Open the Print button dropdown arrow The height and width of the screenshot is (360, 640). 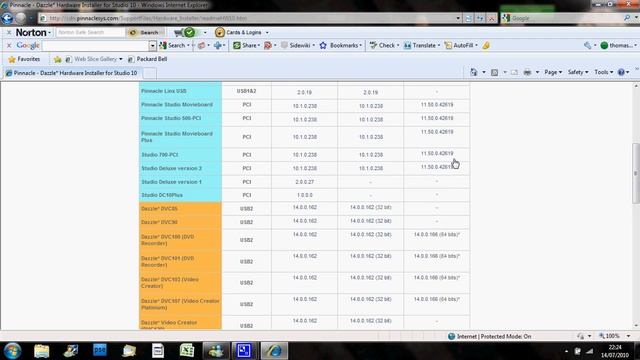coord(537,72)
